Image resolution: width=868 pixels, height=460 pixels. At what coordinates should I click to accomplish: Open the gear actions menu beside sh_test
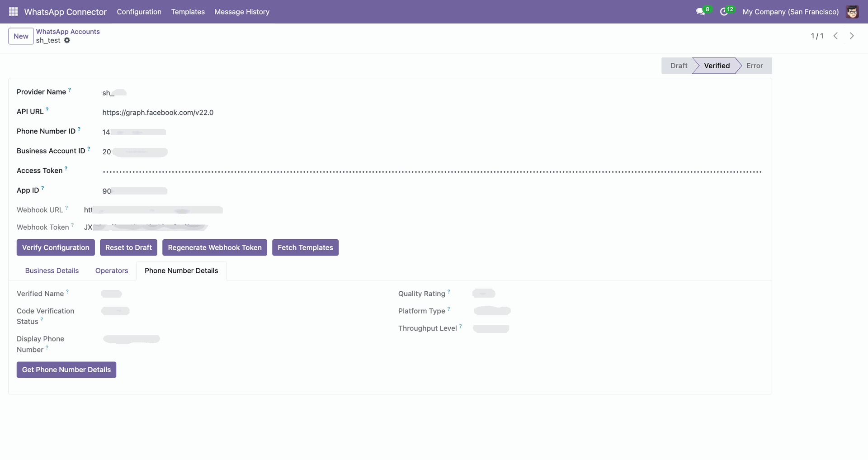tap(67, 40)
